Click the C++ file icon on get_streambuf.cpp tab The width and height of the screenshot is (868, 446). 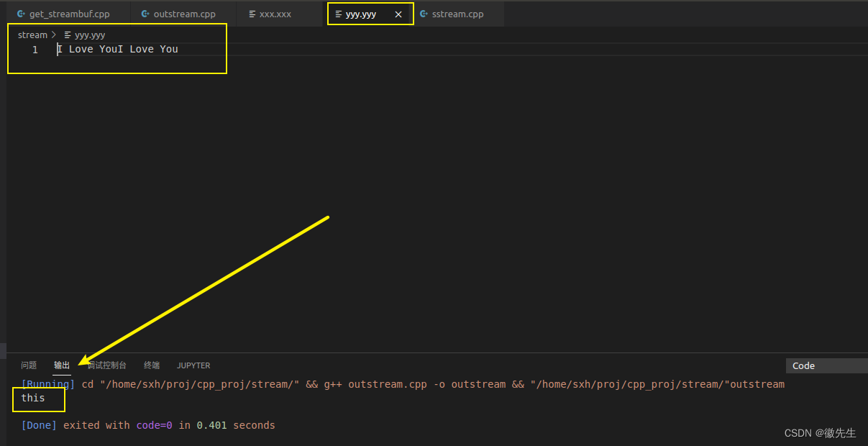(x=22, y=14)
